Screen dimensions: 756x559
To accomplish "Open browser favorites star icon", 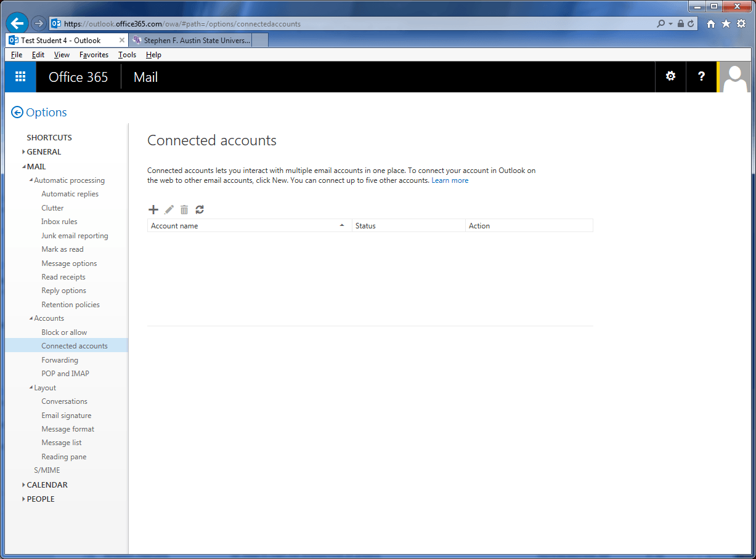I will point(726,24).
